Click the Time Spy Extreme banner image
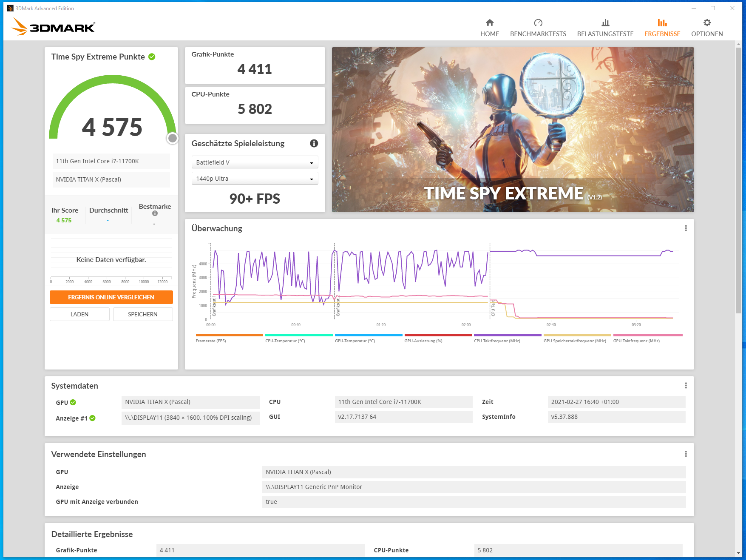The image size is (746, 560). click(x=513, y=130)
